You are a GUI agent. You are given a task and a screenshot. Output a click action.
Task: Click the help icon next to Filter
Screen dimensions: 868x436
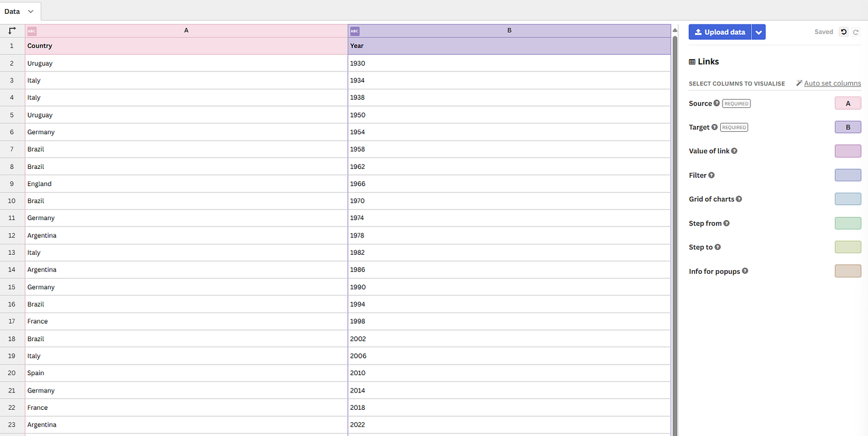coord(711,175)
